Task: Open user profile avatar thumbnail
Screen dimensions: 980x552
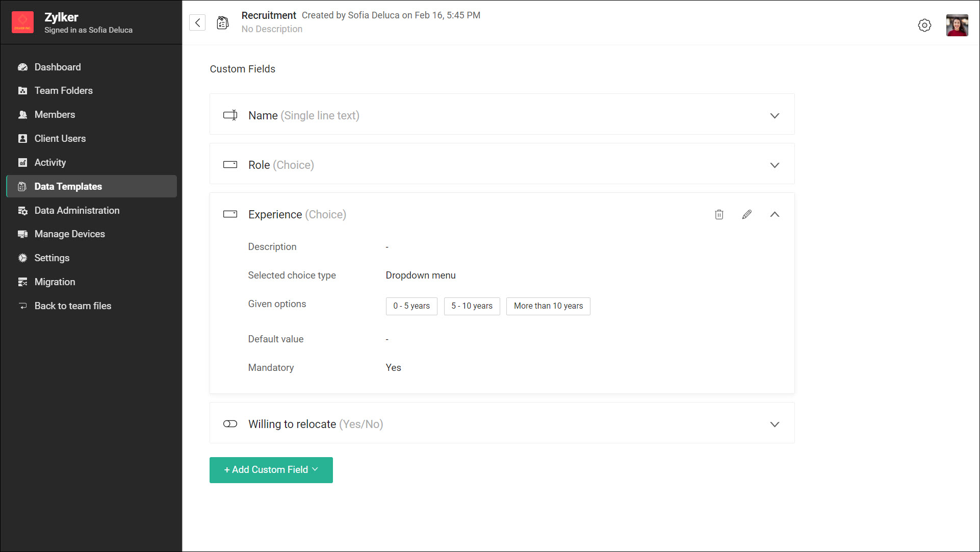Action: click(x=957, y=26)
